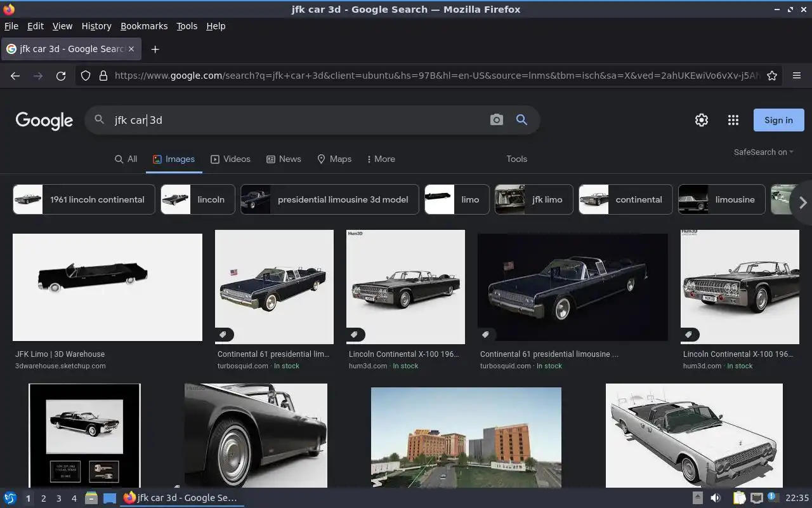Open the Bookmarks menu
Image resolution: width=812 pixels, height=508 pixels.
point(144,26)
